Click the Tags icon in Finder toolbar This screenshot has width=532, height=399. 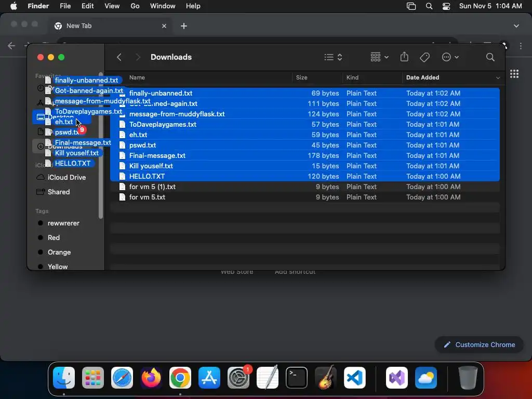pos(424,57)
